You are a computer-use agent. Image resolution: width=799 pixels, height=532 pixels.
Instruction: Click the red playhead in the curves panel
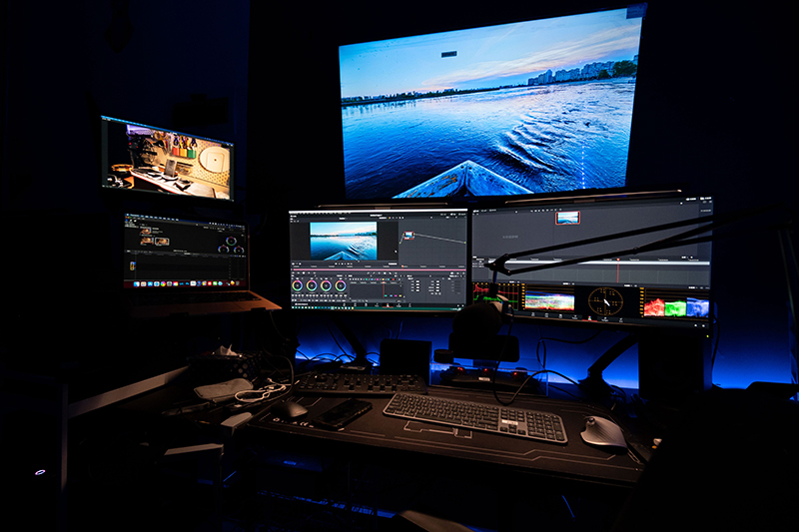(384, 287)
